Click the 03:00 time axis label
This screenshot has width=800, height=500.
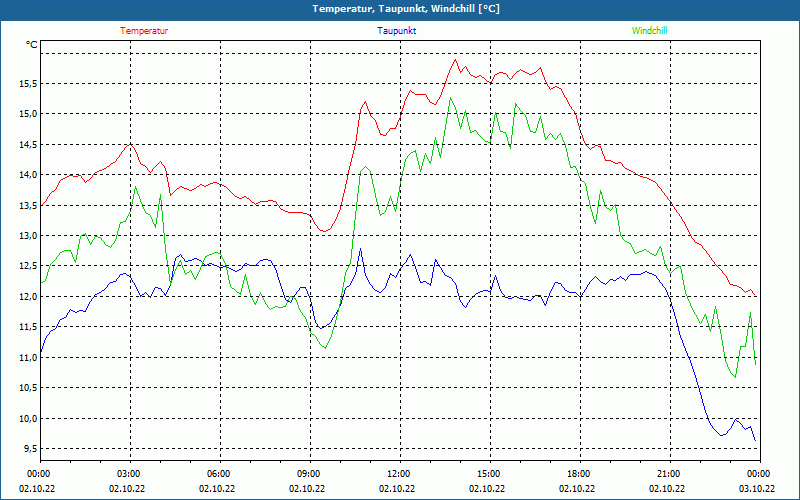[x=128, y=474]
